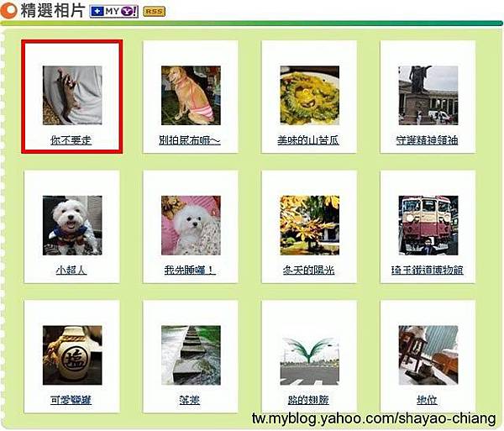Open the orange RSS feed icon
Screen dimensions: 504x431
click(155, 12)
